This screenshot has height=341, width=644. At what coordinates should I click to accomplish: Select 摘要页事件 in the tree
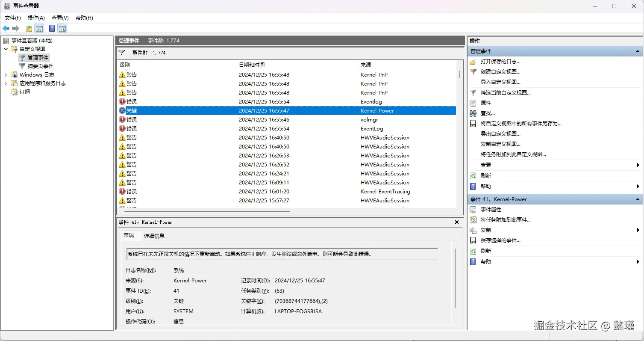click(x=41, y=66)
